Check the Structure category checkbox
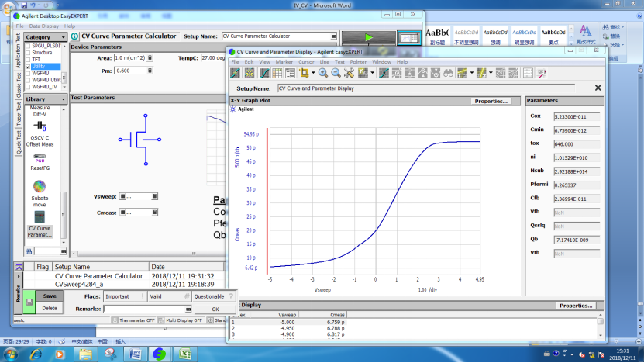 [x=28, y=53]
